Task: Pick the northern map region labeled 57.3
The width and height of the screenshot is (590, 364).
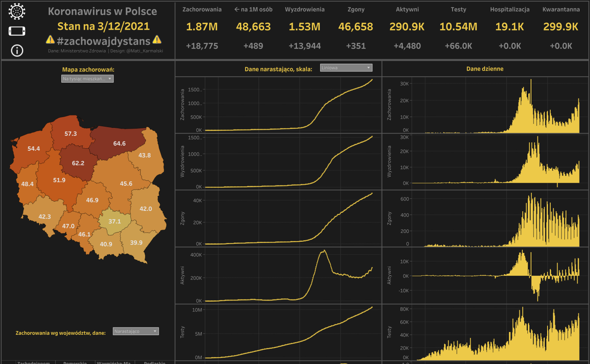Action: pos(71,133)
